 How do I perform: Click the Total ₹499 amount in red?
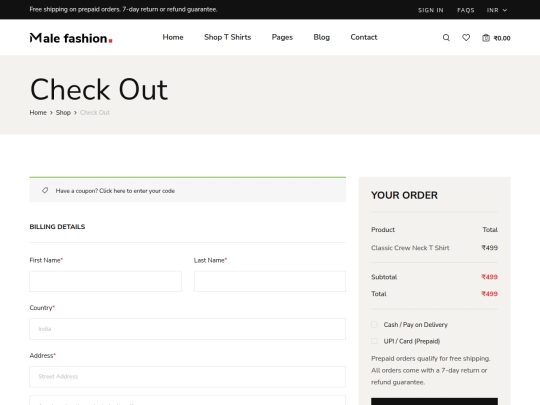tap(489, 294)
